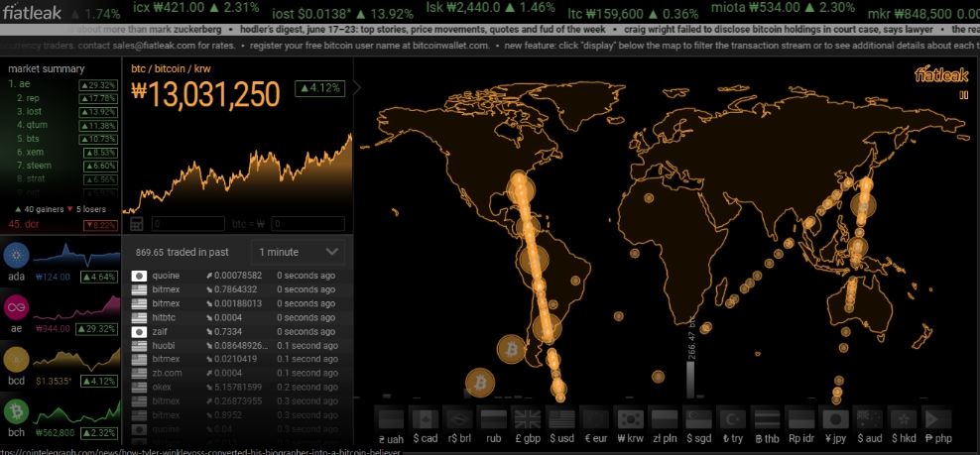This screenshot has height=455, width=980.
Task: Click the okex 5.15781599 trade row
Action: click(236, 387)
